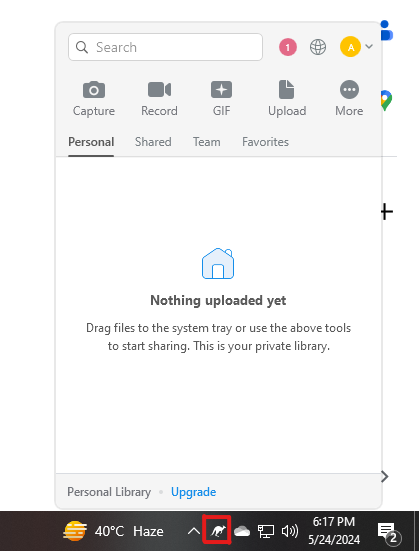
Task: Begin a screen recording with Record
Action: click(159, 90)
